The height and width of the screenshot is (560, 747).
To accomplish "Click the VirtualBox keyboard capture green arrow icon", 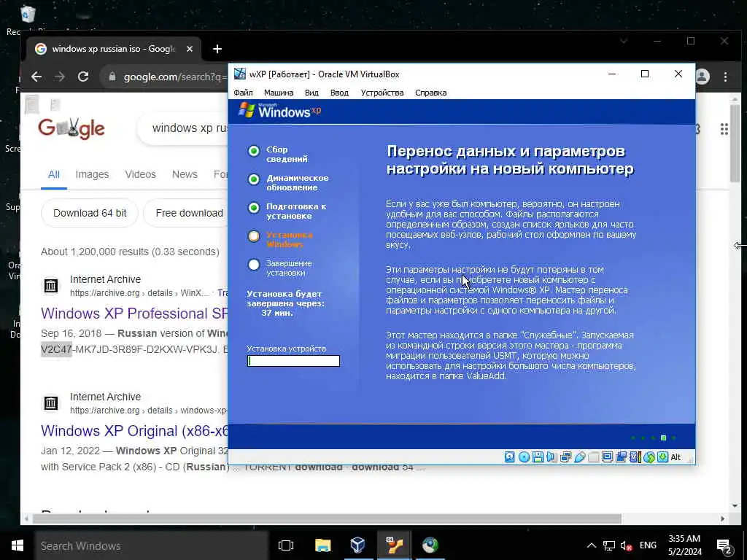I will (662, 457).
